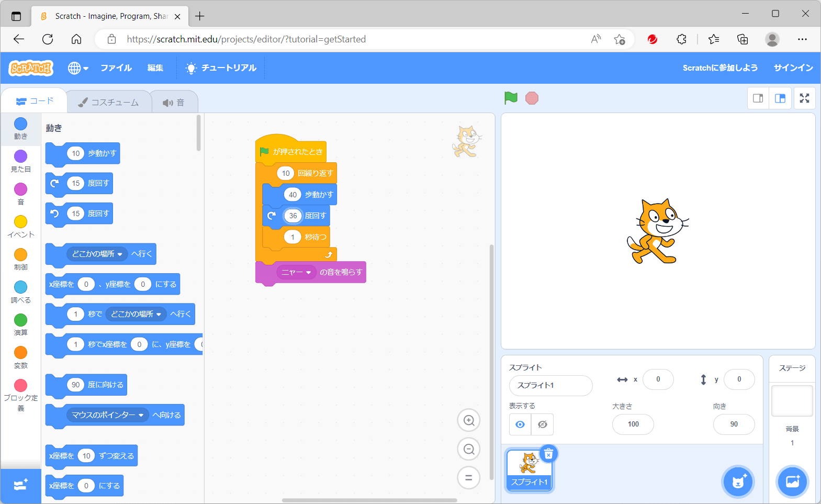Click the green flag to run project

511,98
